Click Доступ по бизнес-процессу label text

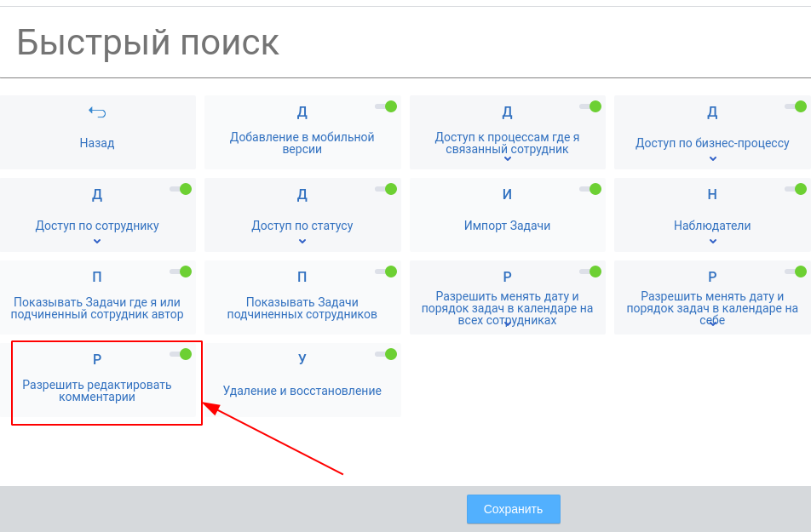712,143
